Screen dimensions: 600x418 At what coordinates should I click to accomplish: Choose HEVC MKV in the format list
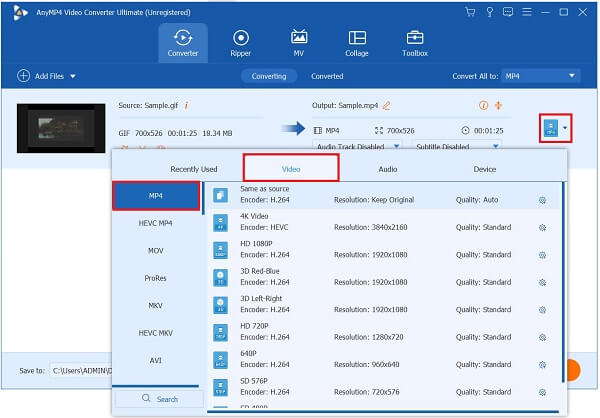coord(156,333)
